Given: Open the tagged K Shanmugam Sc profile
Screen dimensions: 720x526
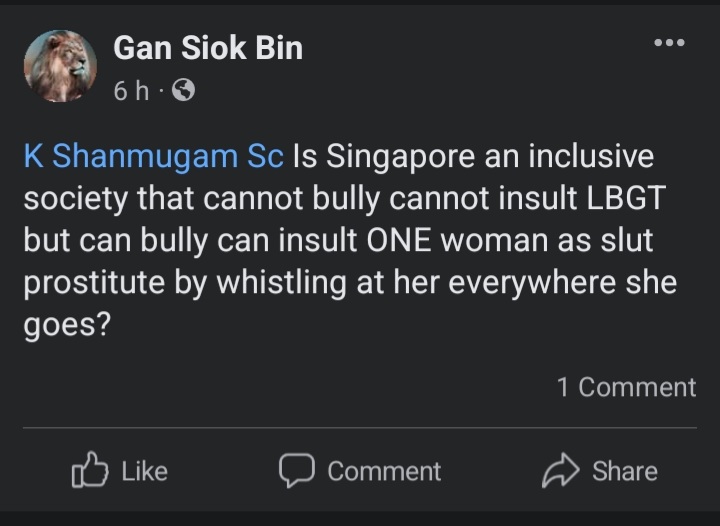Looking at the screenshot, I should pyautogui.click(x=154, y=157).
